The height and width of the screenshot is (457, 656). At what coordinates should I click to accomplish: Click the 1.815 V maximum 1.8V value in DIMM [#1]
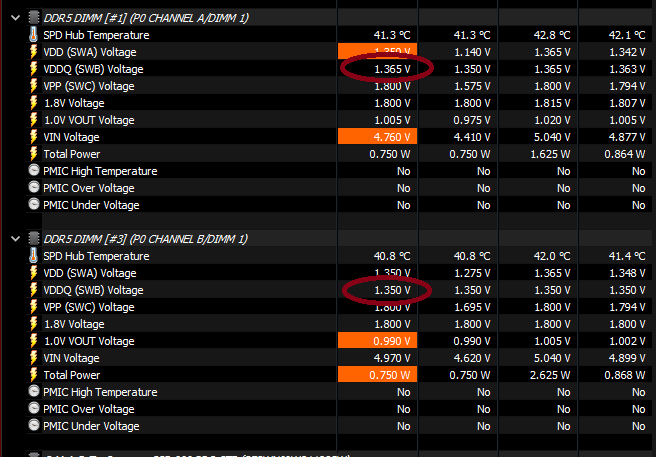click(x=552, y=103)
